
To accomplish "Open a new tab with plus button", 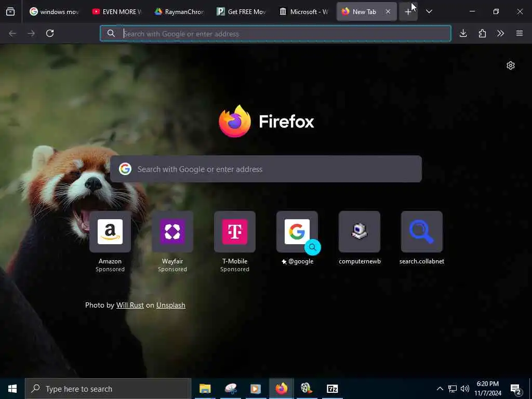I will pyautogui.click(x=408, y=11).
